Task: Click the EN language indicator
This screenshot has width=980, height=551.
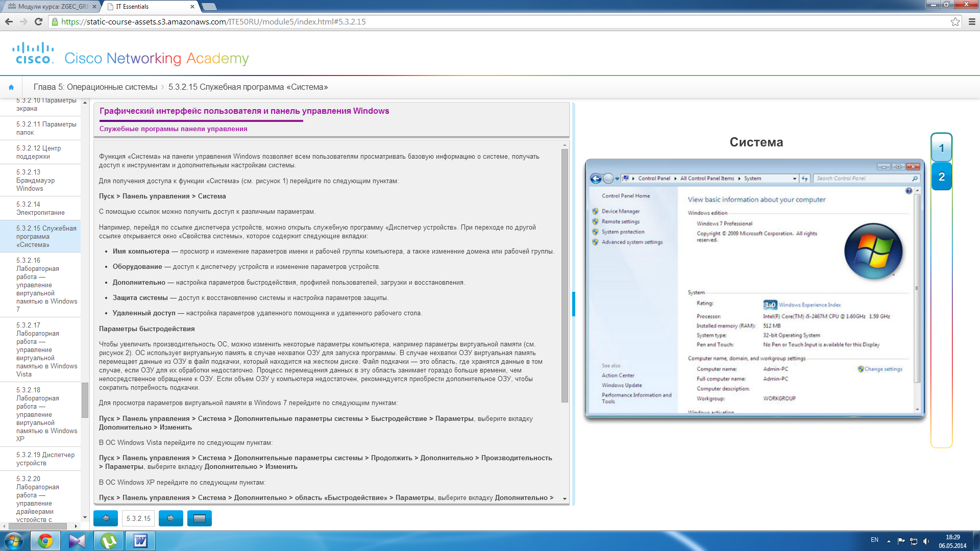Action: 874,540
